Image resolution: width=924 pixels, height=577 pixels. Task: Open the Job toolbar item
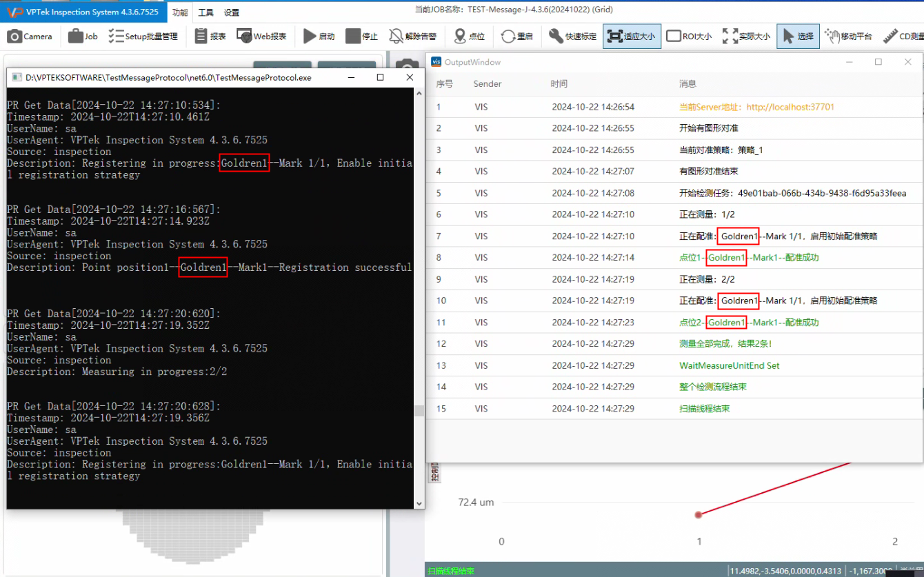(x=83, y=37)
